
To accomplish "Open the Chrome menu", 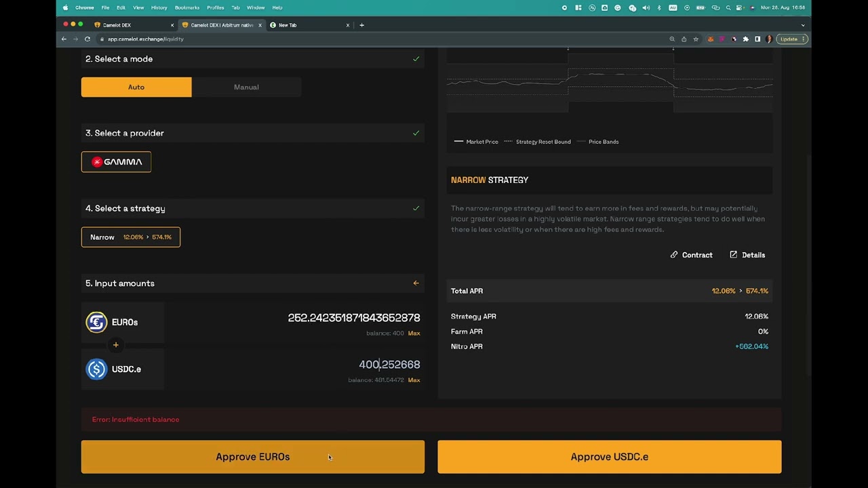I will click(85, 7).
